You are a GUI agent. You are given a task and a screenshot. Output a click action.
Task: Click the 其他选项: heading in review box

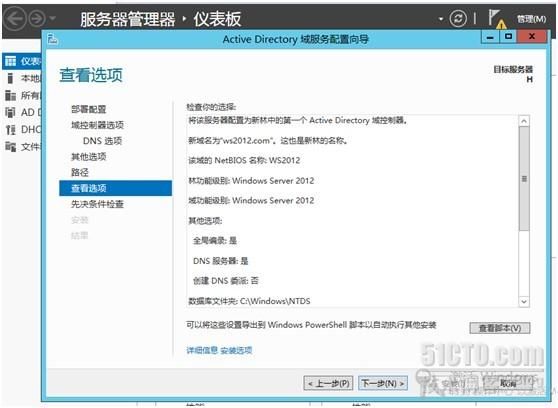(205, 221)
